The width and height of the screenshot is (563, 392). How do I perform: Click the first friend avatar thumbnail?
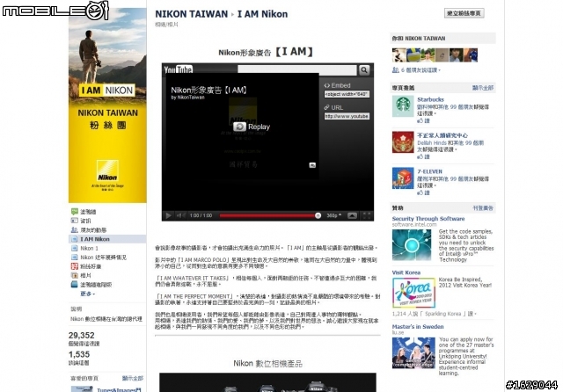point(398,55)
